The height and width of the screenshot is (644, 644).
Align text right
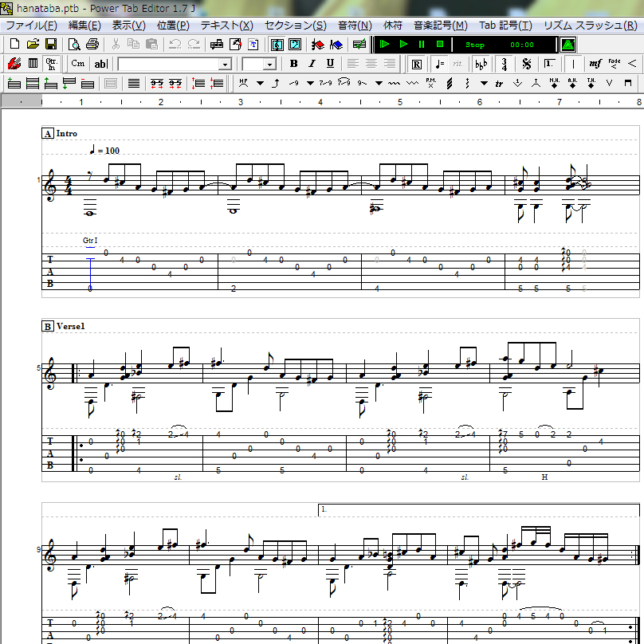pyautogui.click(x=390, y=64)
